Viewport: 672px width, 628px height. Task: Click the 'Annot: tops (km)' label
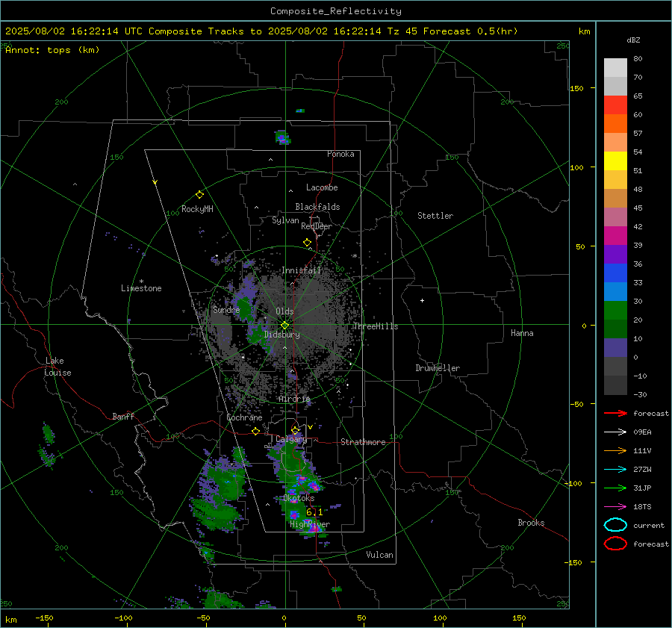pos(52,50)
